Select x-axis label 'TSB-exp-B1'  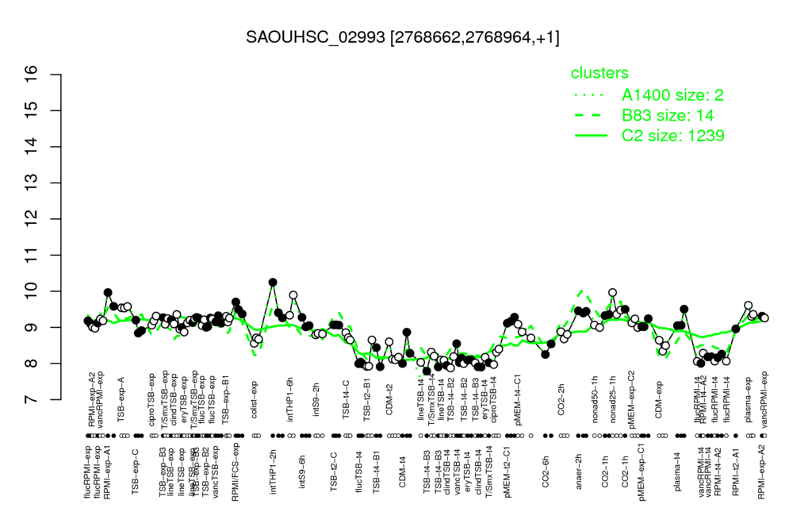click(225, 398)
